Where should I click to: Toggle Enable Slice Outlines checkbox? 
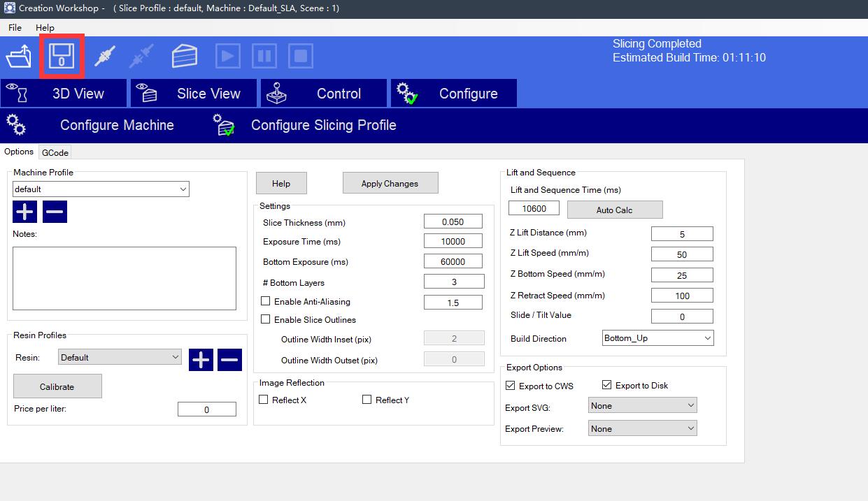[266, 319]
